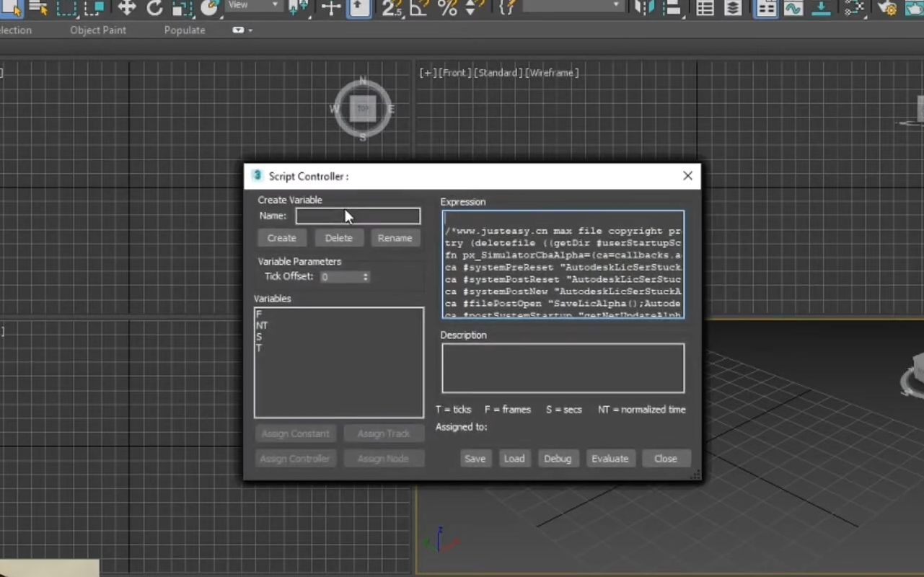Click the Mirror tool icon
Screen dimensions: 924x577
point(643,8)
